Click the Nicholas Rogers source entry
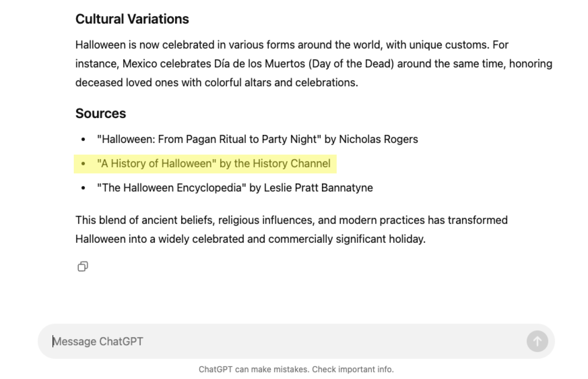 click(257, 139)
